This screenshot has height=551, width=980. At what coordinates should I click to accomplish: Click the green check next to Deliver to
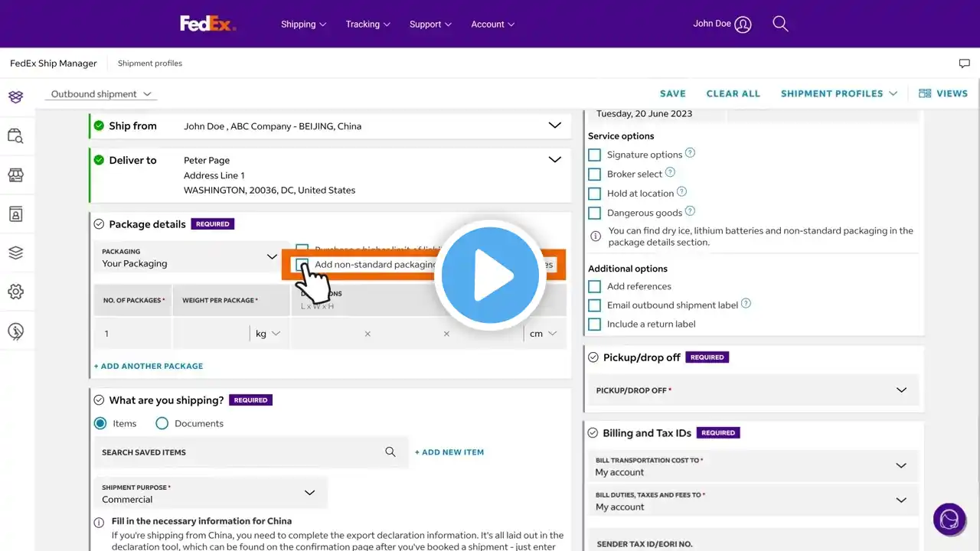(99, 160)
